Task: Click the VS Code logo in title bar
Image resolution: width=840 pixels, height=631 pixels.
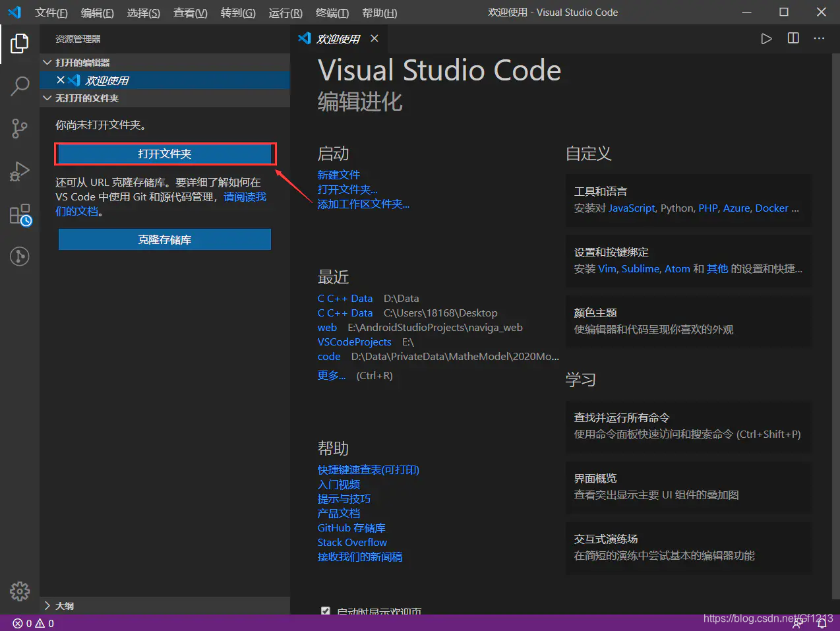Action: (x=15, y=12)
